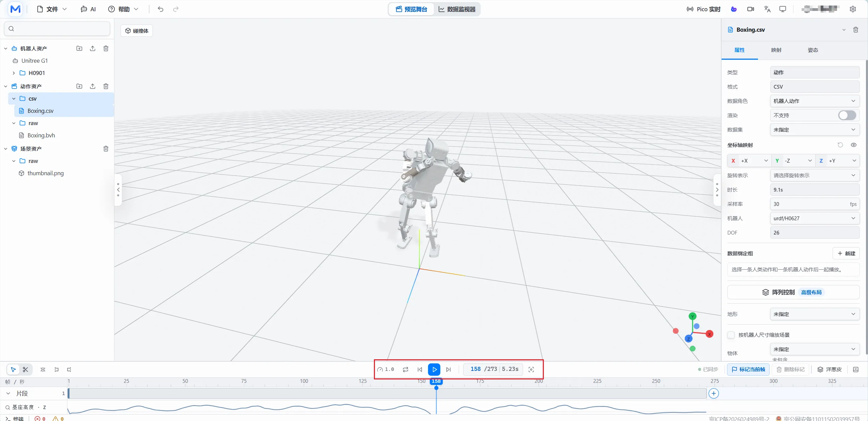This screenshot has width=868, height=421.
Task: Click the language translate icon
Action: [x=767, y=9]
